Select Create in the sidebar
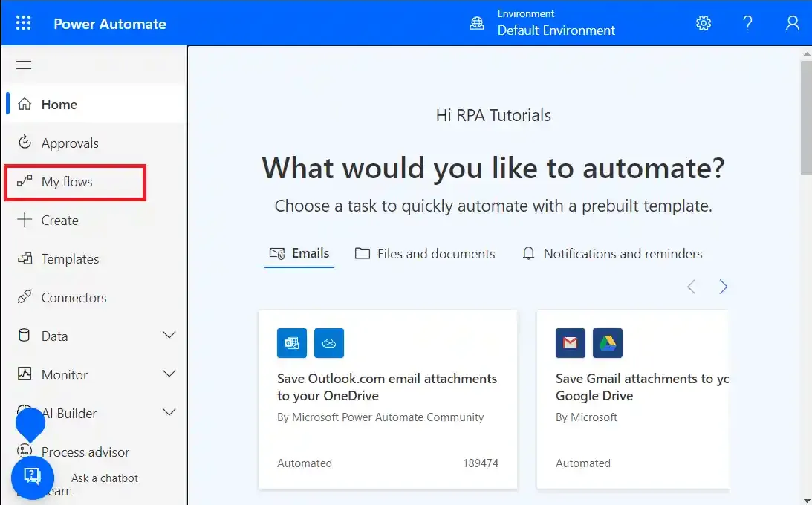The height and width of the screenshot is (505, 812). click(x=95, y=220)
